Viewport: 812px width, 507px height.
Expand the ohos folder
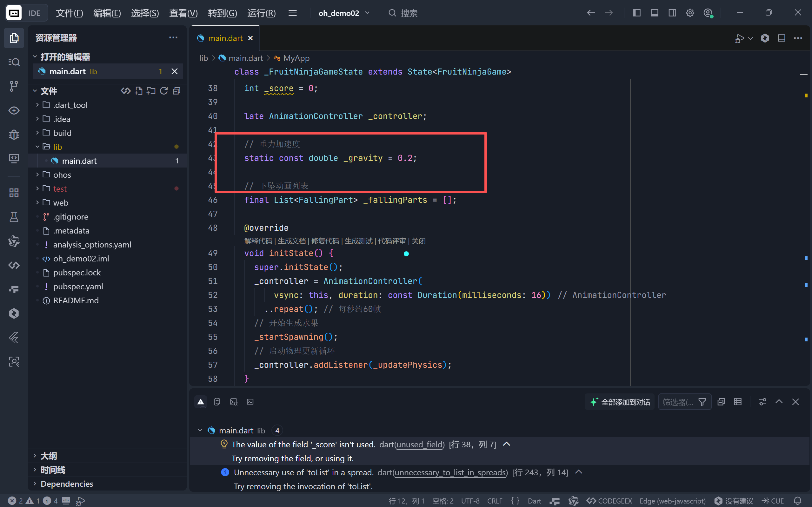pyautogui.click(x=62, y=175)
